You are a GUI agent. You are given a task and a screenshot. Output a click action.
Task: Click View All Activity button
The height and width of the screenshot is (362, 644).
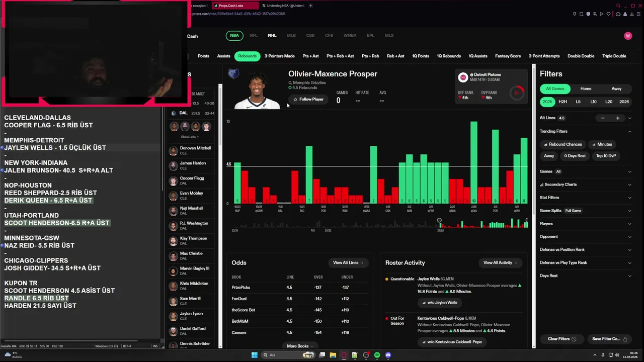tap(500, 262)
